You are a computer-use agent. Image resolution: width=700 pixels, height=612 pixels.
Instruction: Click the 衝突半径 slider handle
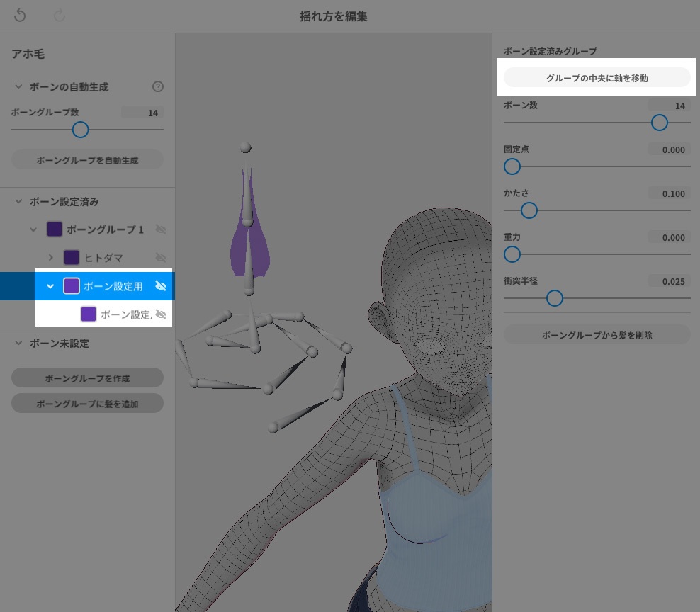pyautogui.click(x=555, y=298)
